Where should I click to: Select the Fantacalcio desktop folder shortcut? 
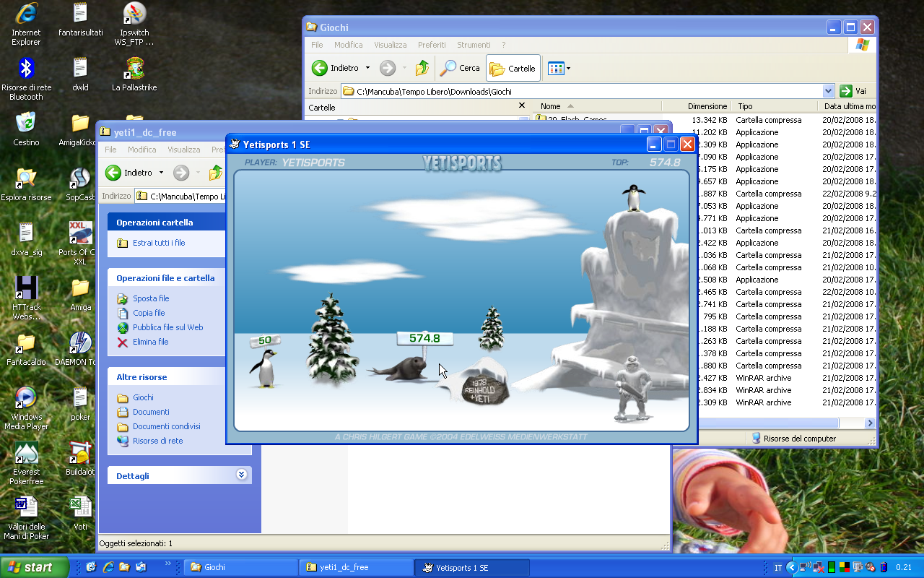pyautogui.click(x=26, y=349)
